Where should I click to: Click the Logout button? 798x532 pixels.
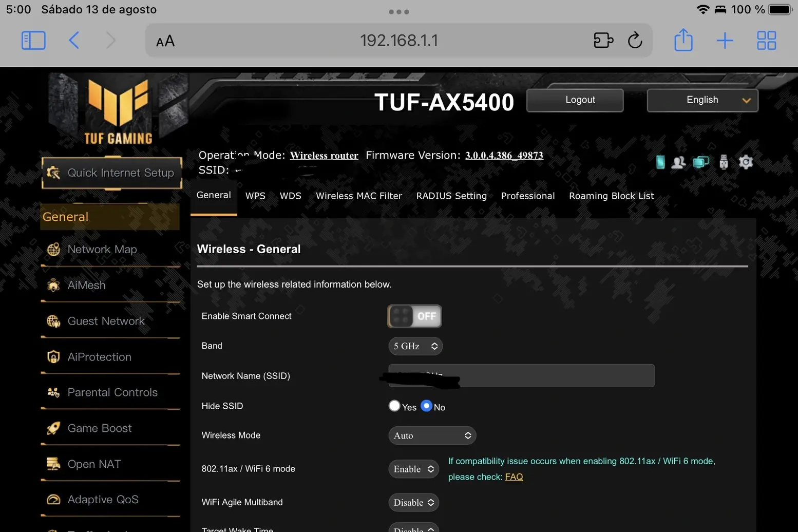575,100
